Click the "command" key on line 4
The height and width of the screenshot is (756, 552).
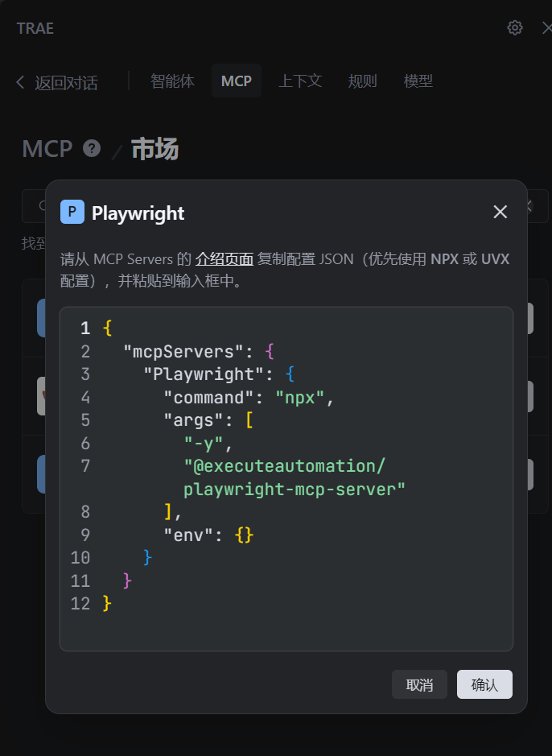click(x=209, y=398)
